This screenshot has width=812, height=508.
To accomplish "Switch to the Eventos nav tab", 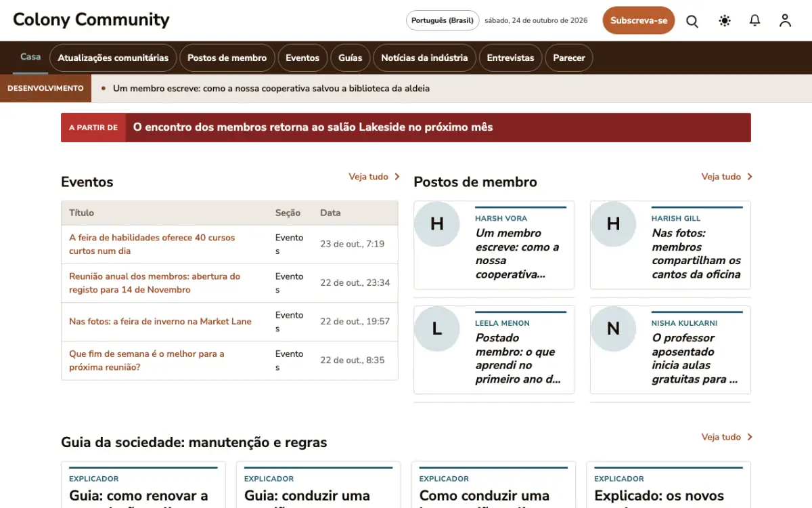I will (x=302, y=58).
